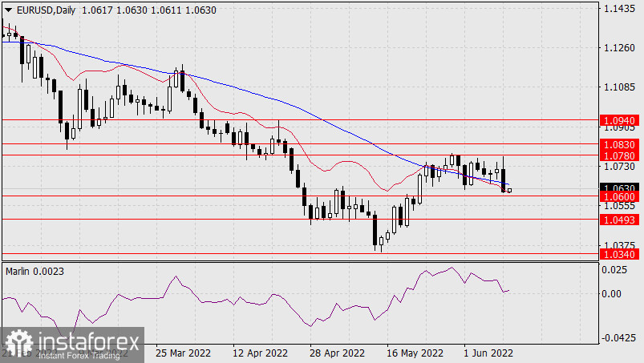Screen dimensions: 644x363
Task: Select the 1.1085 price axis value
Action: (619, 87)
